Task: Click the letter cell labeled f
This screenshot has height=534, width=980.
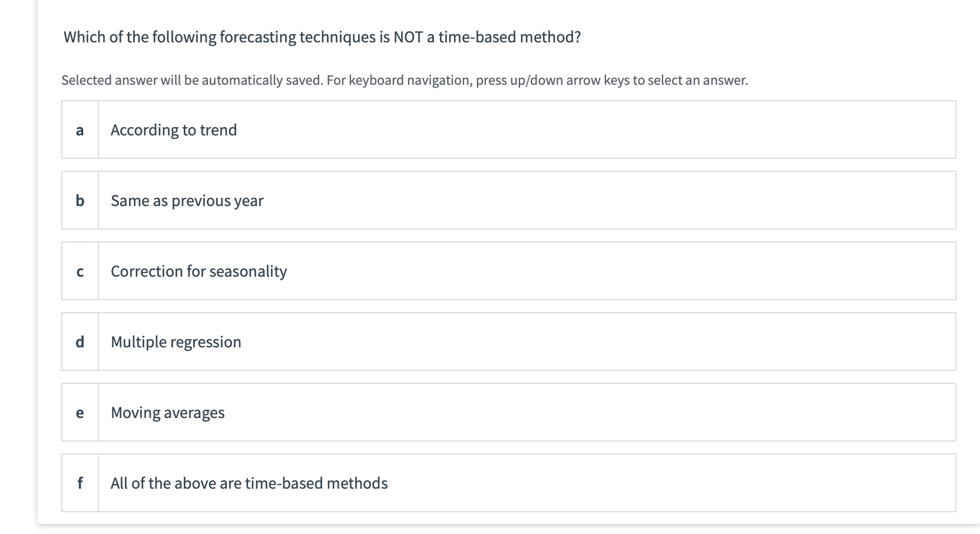Action: coord(80,483)
